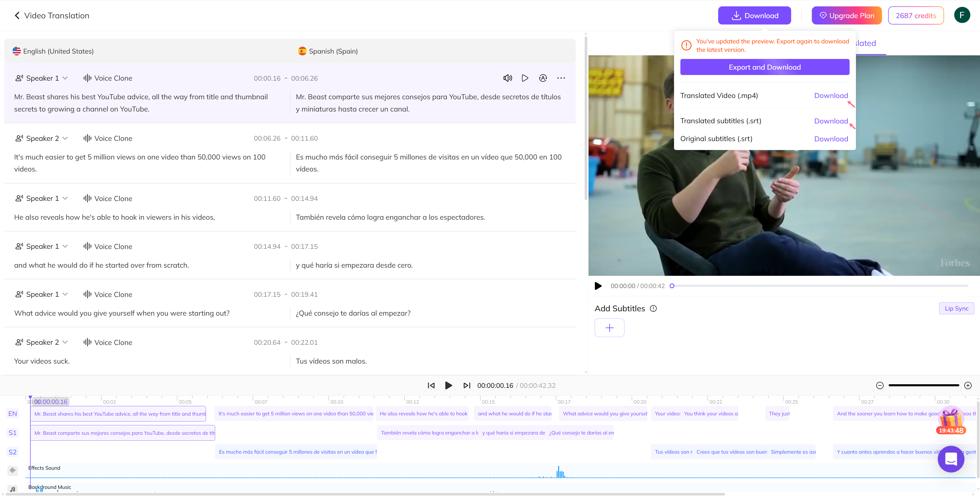Skip to next segment in timeline
This screenshot has height=496, width=980.
coord(467,386)
